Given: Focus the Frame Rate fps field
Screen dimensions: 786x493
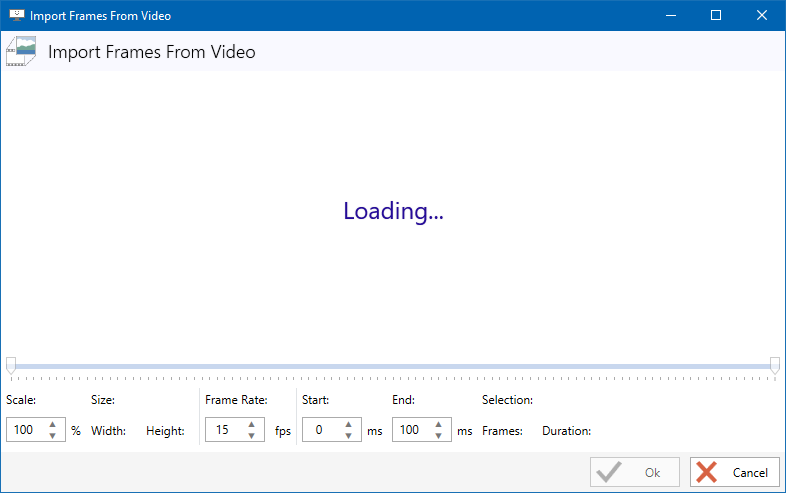Looking at the screenshot, I should coord(223,430).
